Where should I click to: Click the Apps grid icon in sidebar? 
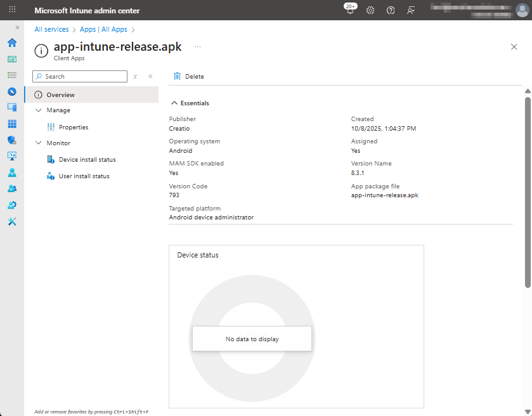11,124
